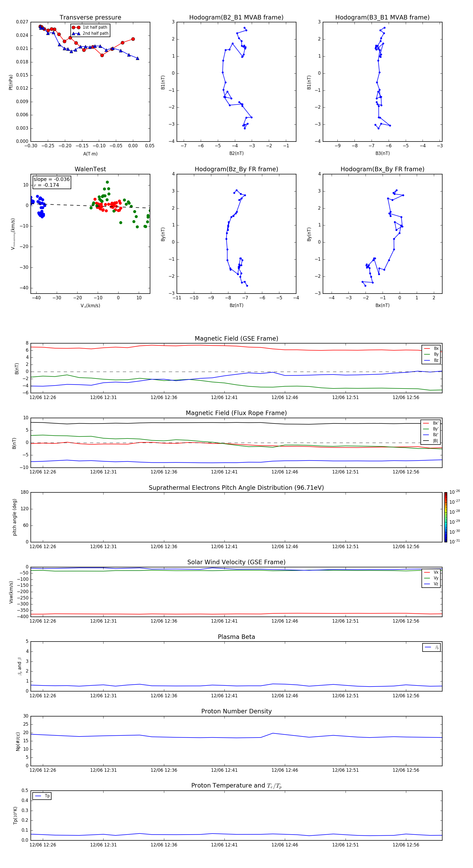Click the 'Hodogram(Bx_By FR frame)' title
The height and width of the screenshot is (868, 473).
pos(382,169)
